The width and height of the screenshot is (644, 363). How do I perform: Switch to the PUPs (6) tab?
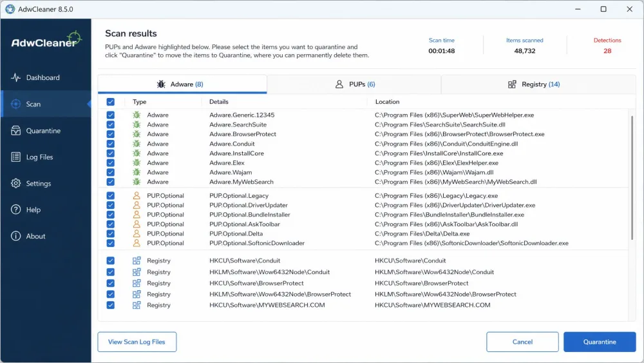[x=354, y=84]
